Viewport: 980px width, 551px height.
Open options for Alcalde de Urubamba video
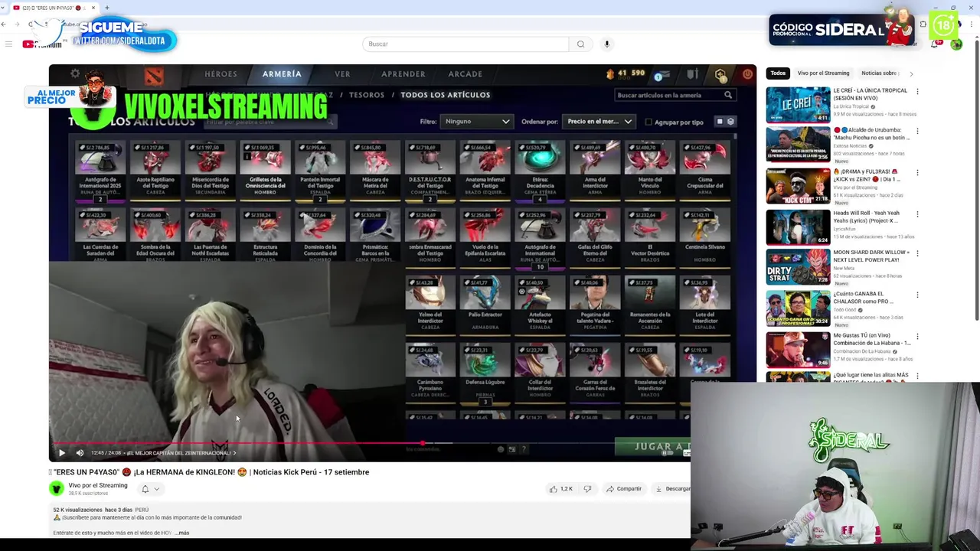(917, 131)
